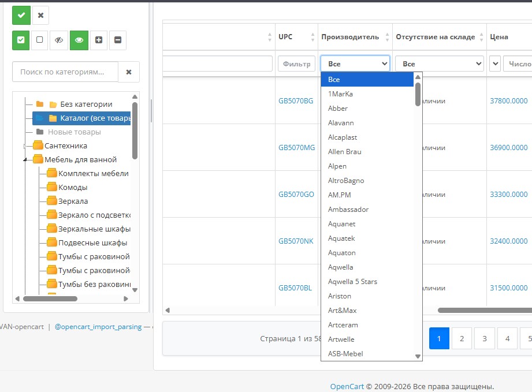Toggle the green check-all checkbox button

click(x=21, y=40)
